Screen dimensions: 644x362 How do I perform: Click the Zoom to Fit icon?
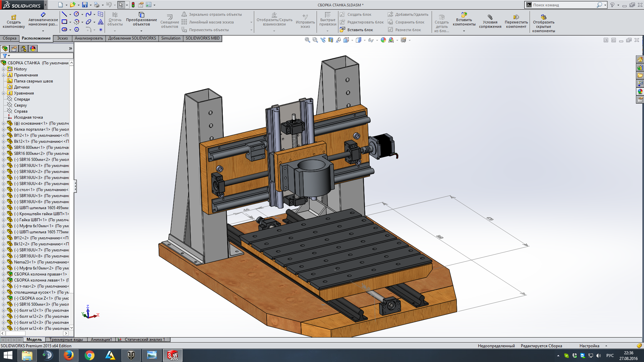(x=307, y=40)
